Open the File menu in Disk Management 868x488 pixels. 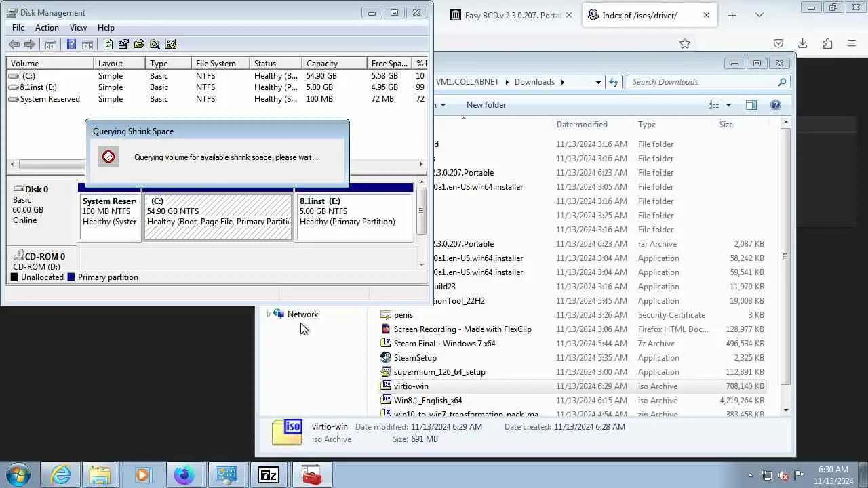click(x=18, y=28)
